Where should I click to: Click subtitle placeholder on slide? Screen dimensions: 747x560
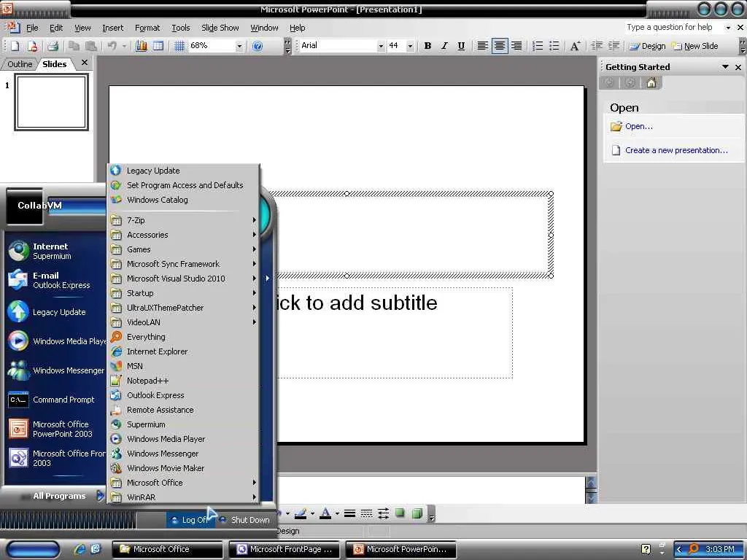pos(395,332)
